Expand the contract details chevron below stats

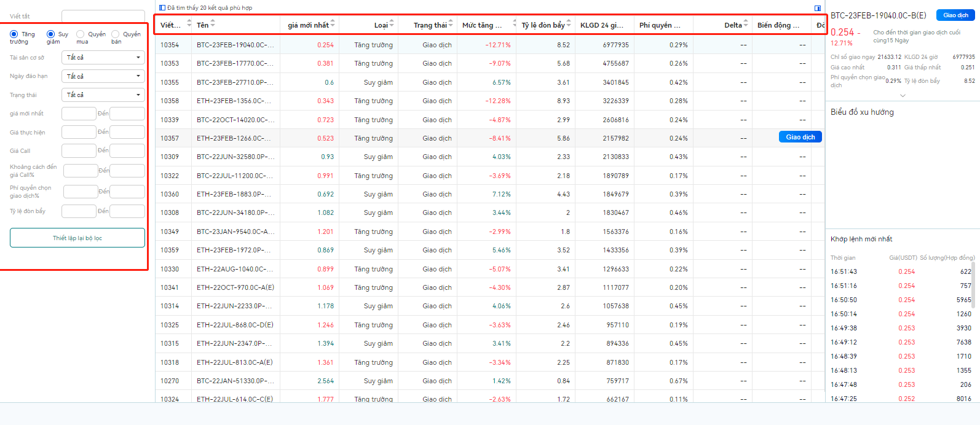[903, 96]
